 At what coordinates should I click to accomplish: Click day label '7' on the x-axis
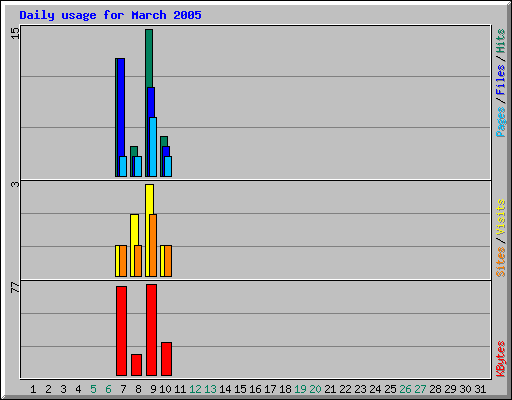click(x=123, y=389)
